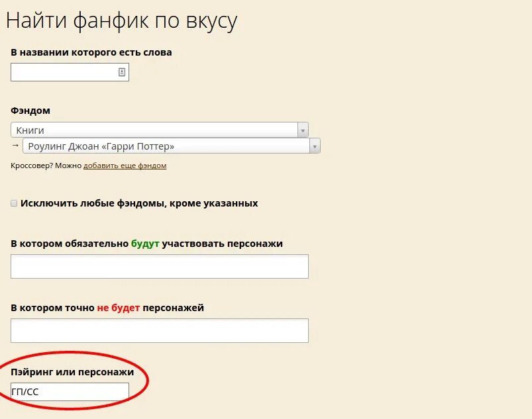This screenshot has width=532, height=419.
Task: Click the Найти фанфик по вкусу heading
Action: (121, 21)
